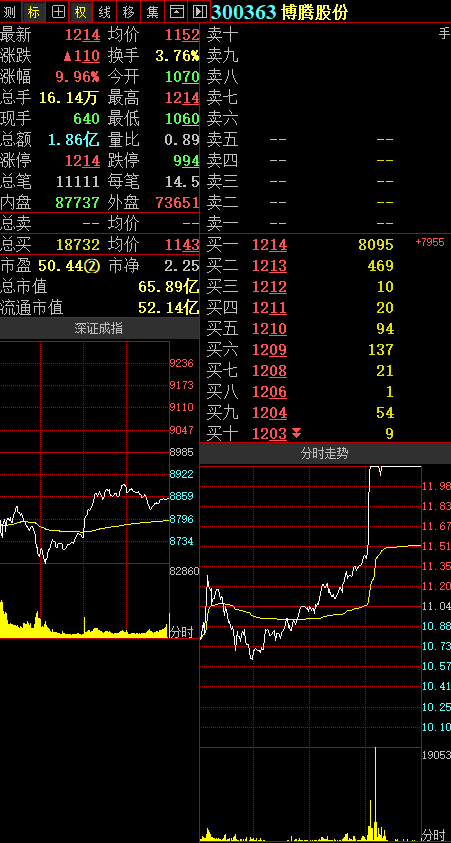Click the 流通市值 value 52.14亿
451x843 pixels.
point(169,308)
